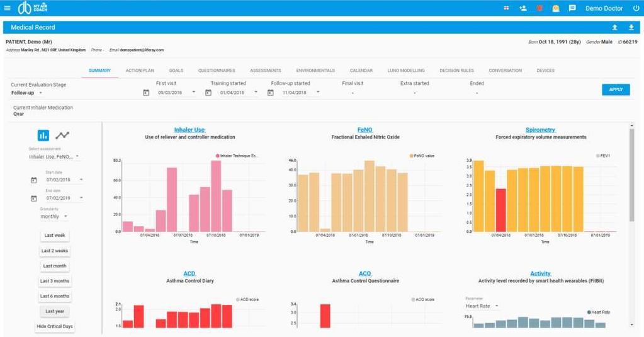Select the Last 2 weeks range button
The image size is (644, 337).
[x=55, y=251]
